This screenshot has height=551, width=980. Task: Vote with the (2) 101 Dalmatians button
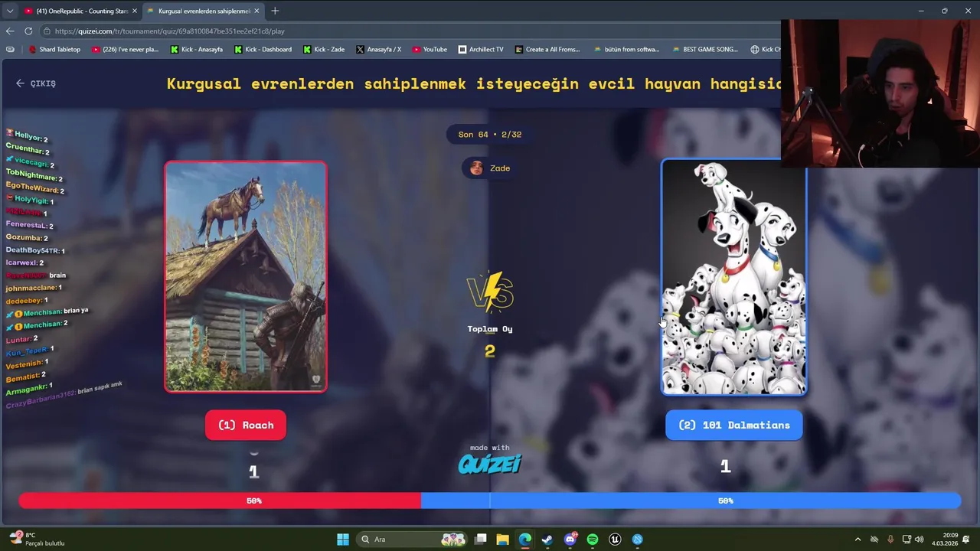coord(733,425)
